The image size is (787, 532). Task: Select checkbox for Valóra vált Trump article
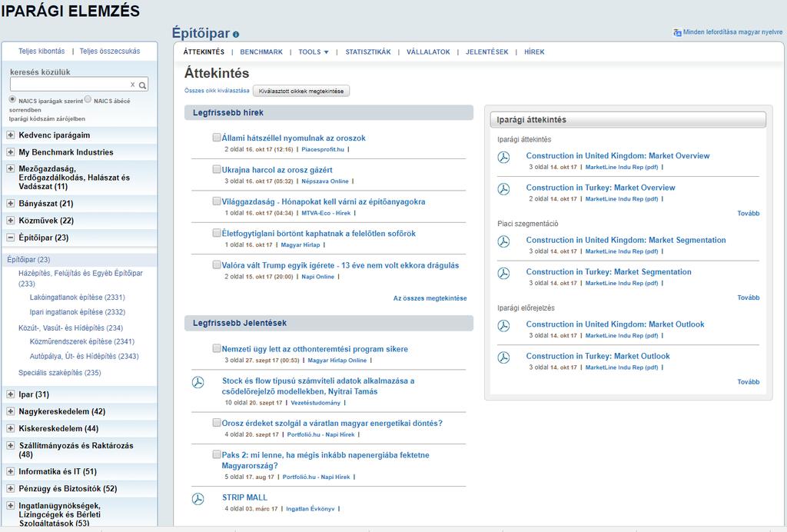pos(216,264)
